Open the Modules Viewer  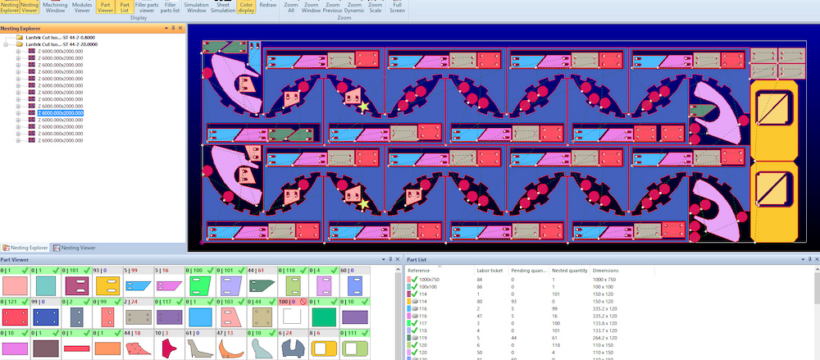82,7
